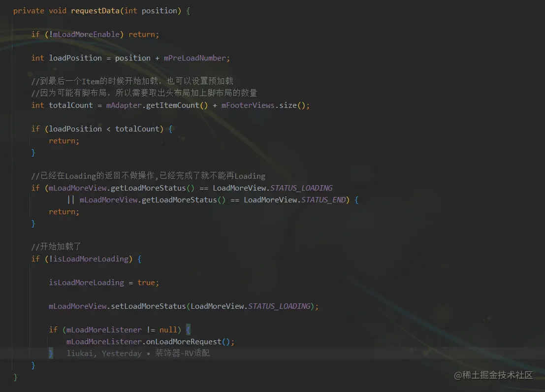This screenshot has height=392, width=545.
Task: Click STATUS_LOADING inside the setLoadMoreStatus argument
Action: coord(279,306)
